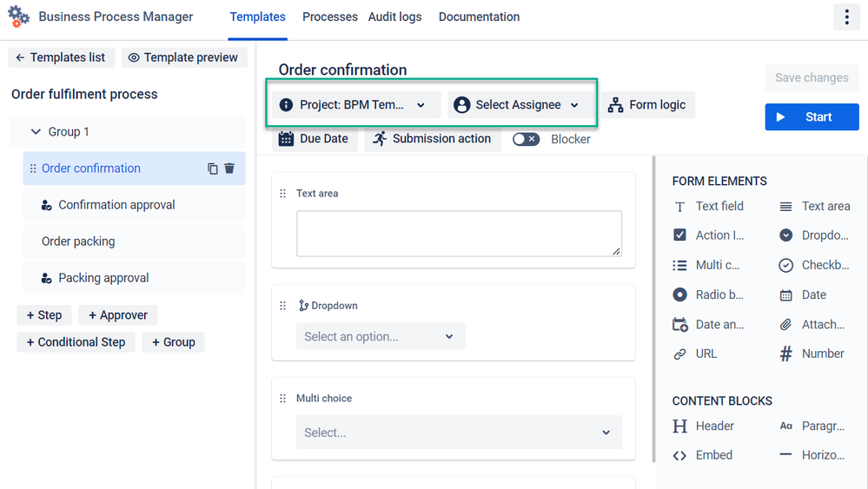Viewport: 868px width, 489px height.
Task: Click the Order fulfilment process title
Action: pos(84,94)
